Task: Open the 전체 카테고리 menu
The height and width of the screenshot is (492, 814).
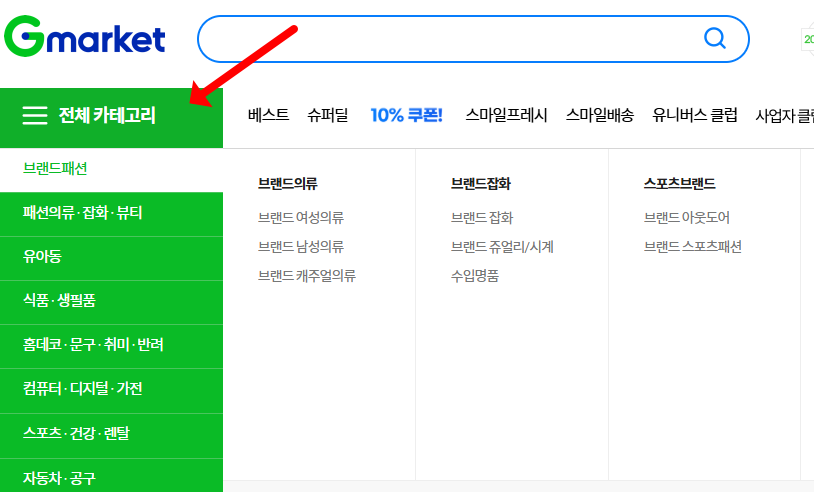Action: click(112, 118)
